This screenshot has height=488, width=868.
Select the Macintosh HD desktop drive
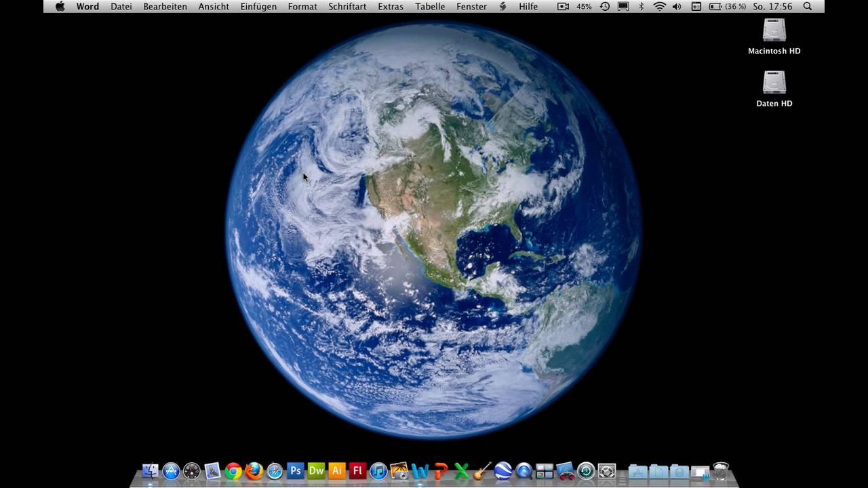pyautogui.click(x=774, y=37)
